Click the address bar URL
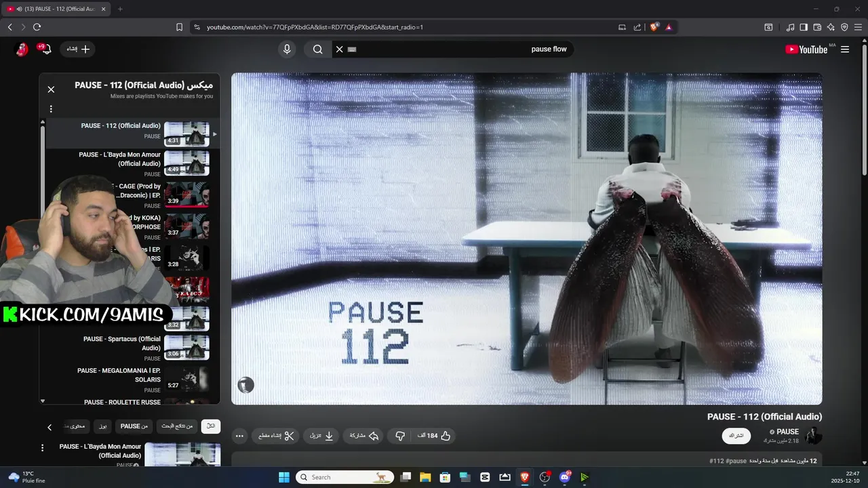The height and width of the screenshot is (488, 868). (315, 27)
